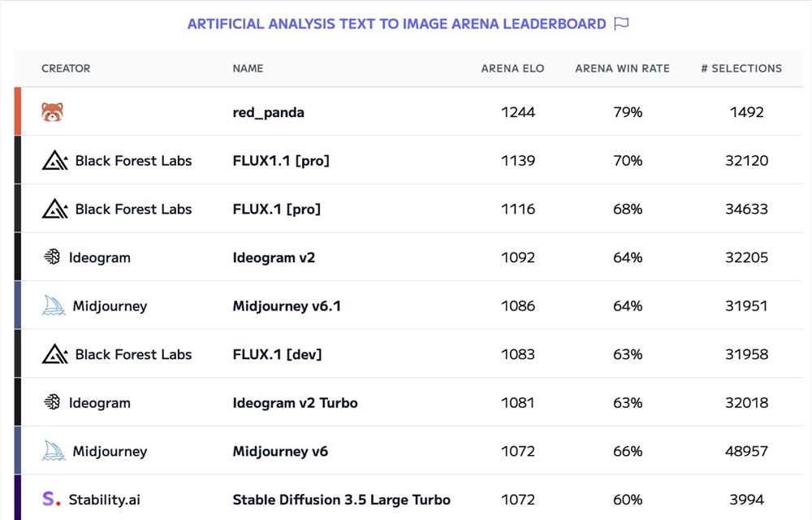Image resolution: width=812 pixels, height=520 pixels.
Task: Sort table by Arena ELO column header
Action: (512, 68)
